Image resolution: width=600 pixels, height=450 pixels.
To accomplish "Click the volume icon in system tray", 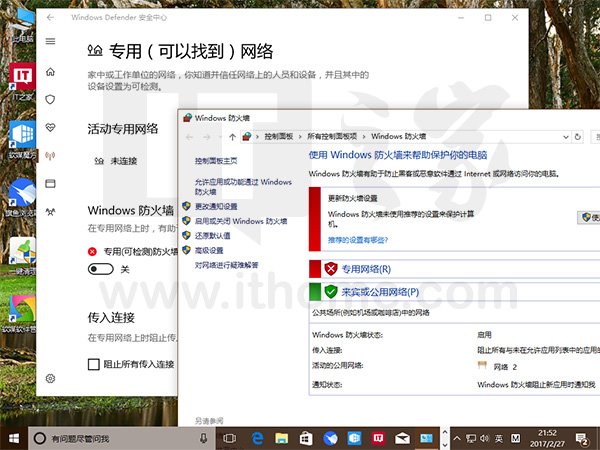I will pos(484,439).
